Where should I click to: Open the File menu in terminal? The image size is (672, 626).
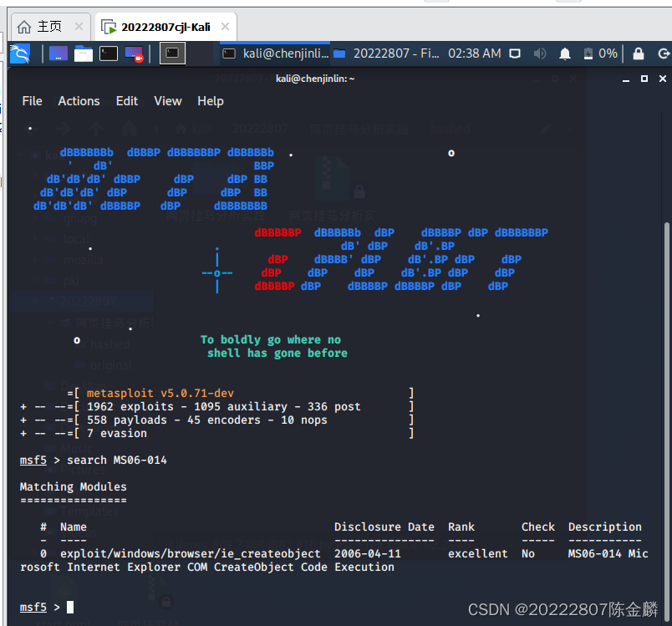[x=32, y=101]
